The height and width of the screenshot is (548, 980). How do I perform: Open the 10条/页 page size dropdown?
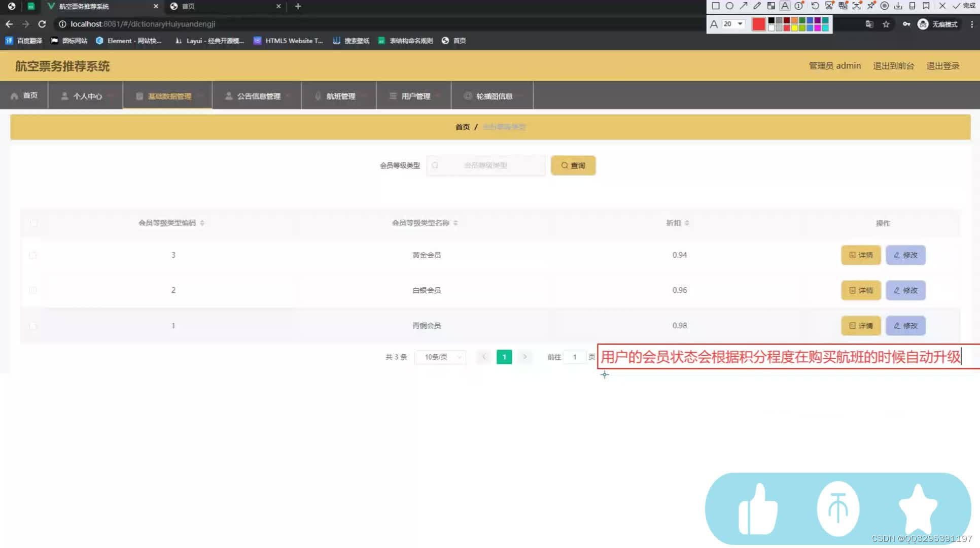pos(440,357)
